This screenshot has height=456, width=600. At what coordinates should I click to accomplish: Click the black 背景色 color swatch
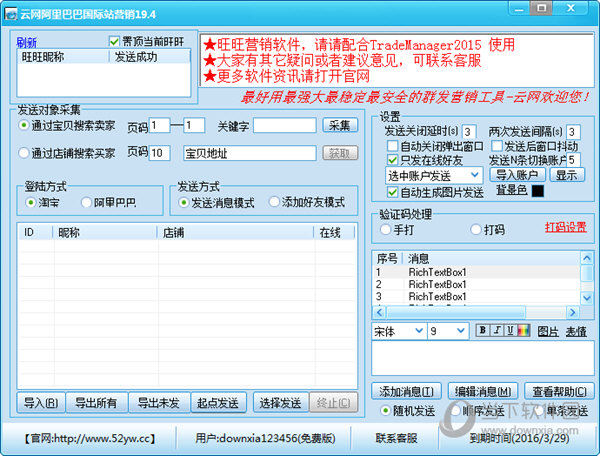pyautogui.click(x=538, y=191)
